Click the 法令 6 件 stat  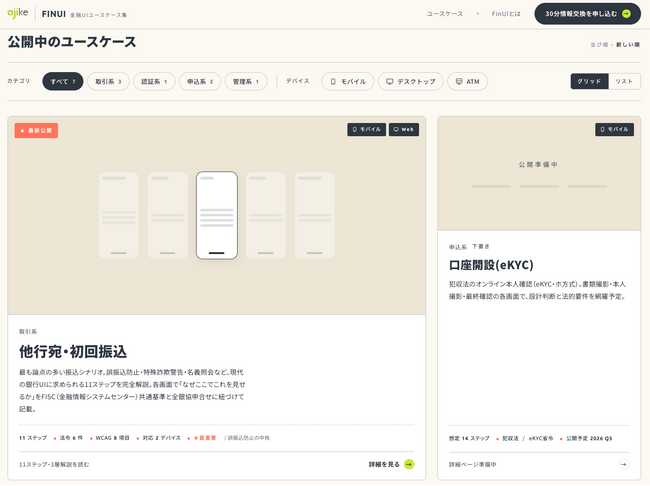click(x=71, y=438)
